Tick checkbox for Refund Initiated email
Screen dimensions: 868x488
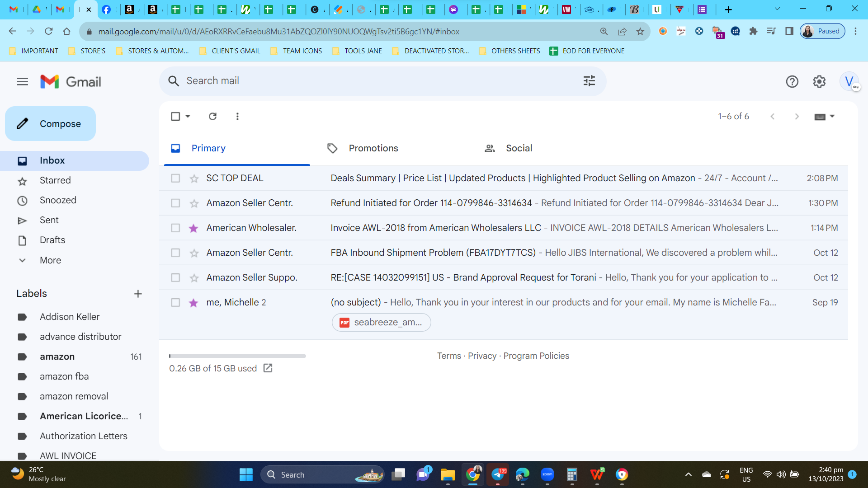pyautogui.click(x=175, y=203)
